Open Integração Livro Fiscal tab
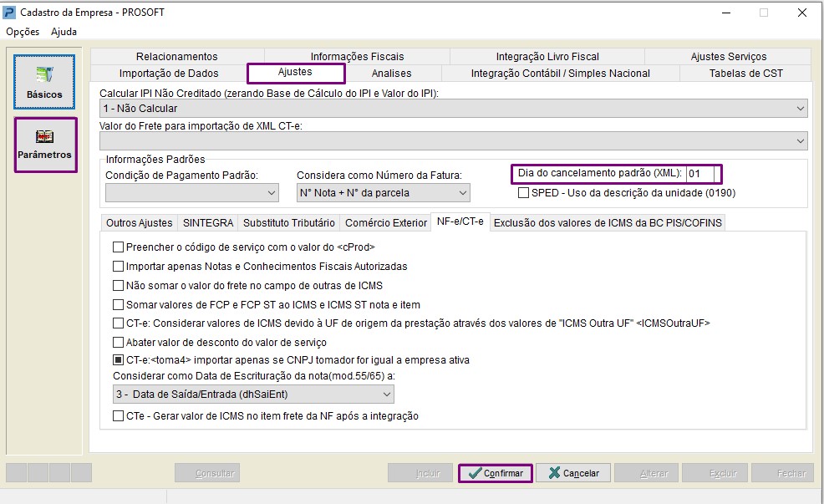This screenshot has width=824, height=504. coord(547,56)
